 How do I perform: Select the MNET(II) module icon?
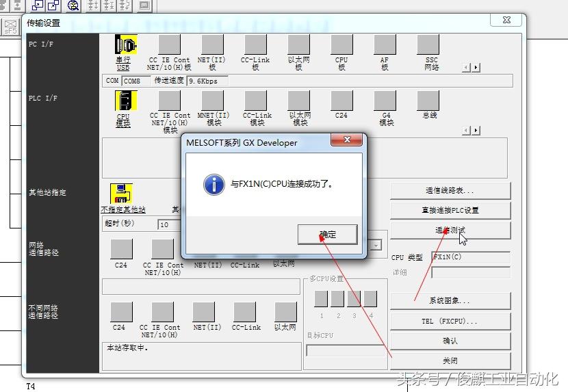point(212,101)
